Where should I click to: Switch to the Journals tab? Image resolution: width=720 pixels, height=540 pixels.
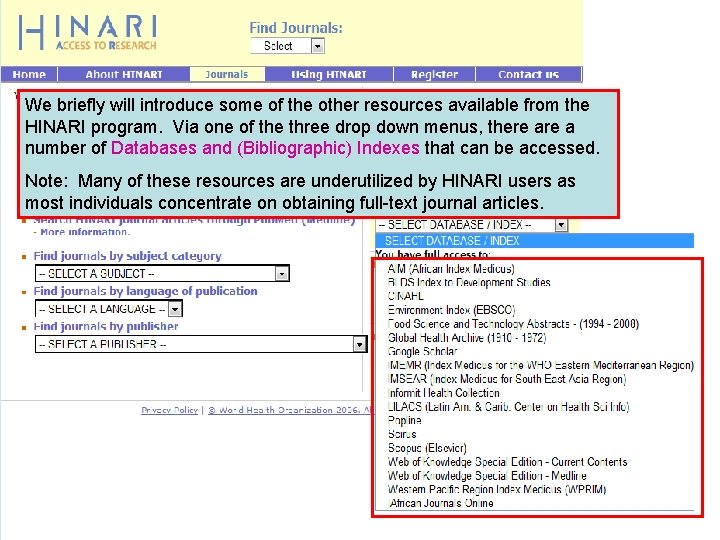coord(227,74)
